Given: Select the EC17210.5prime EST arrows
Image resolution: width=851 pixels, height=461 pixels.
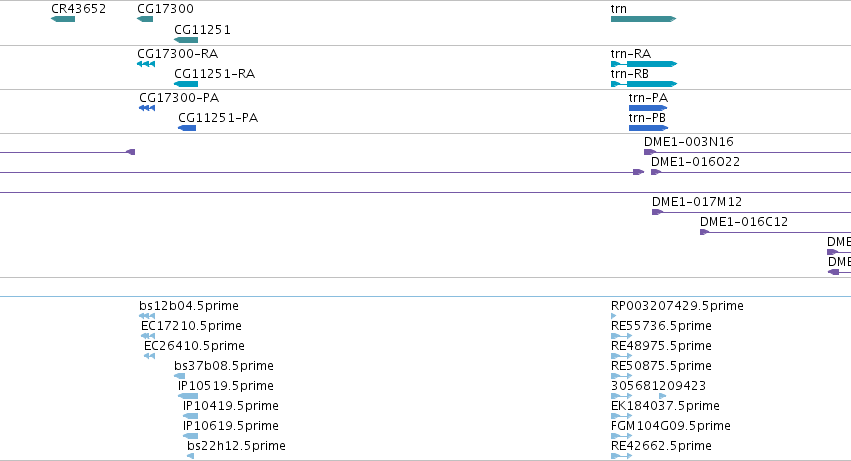Looking at the screenshot, I should pyautogui.click(x=148, y=336).
